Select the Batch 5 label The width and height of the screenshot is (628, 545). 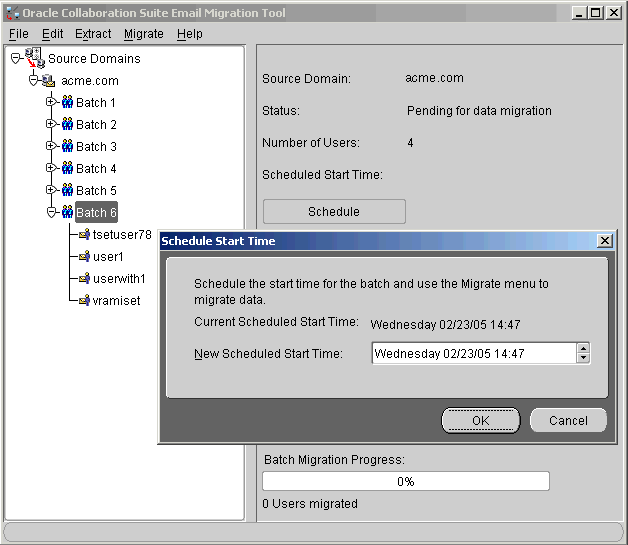tap(96, 191)
